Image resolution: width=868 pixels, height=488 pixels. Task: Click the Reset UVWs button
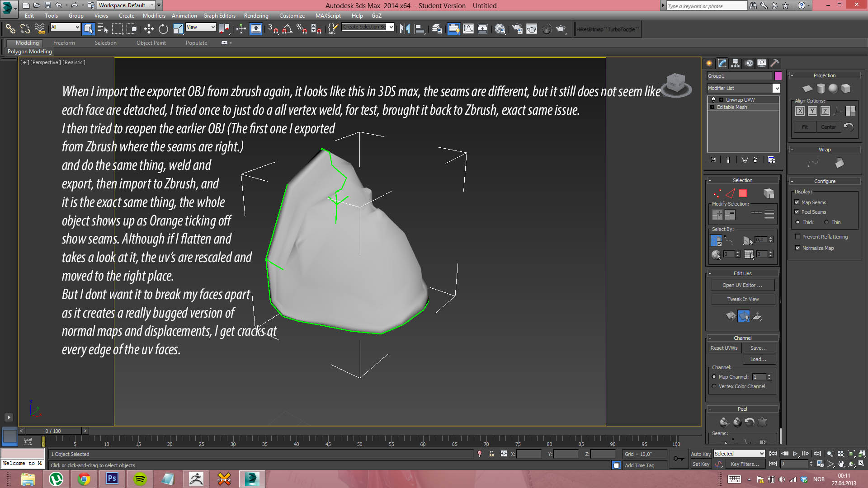(x=724, y=348)
